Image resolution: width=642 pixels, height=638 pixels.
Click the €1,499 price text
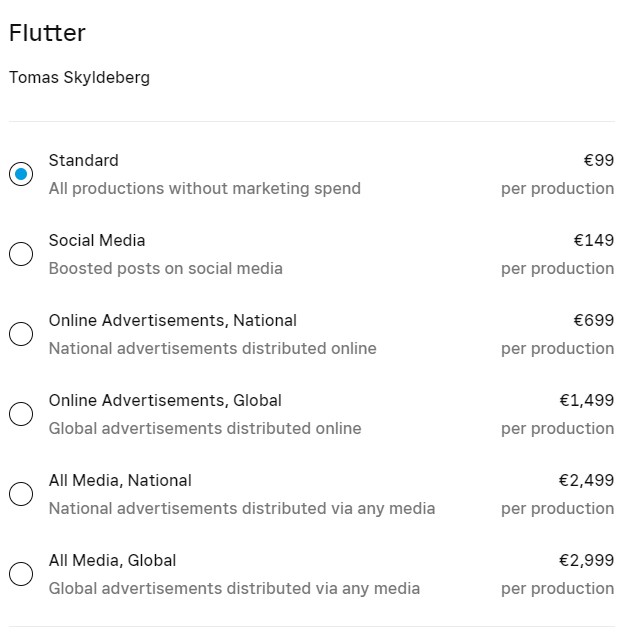(587, 400)
